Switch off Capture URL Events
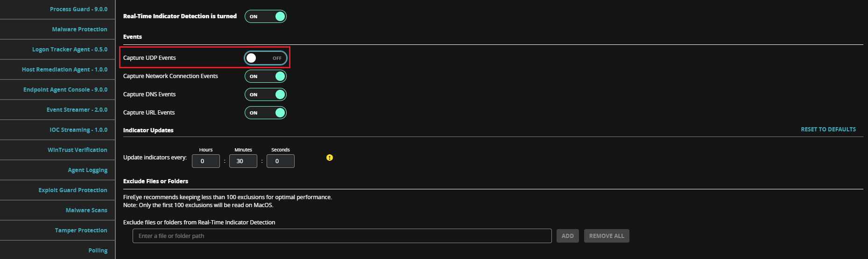Screen dimensions: 868x259 point(266,113)
